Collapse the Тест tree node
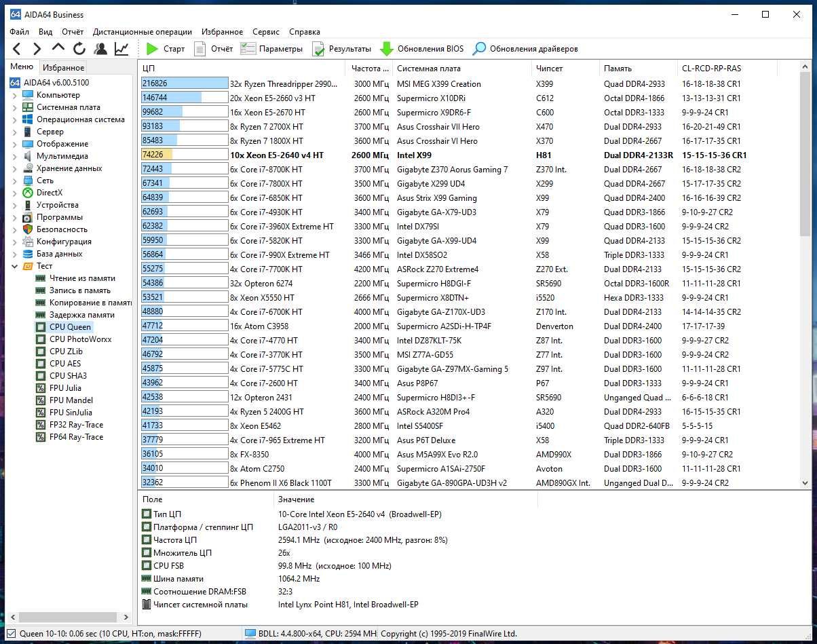 pos(15,266)
